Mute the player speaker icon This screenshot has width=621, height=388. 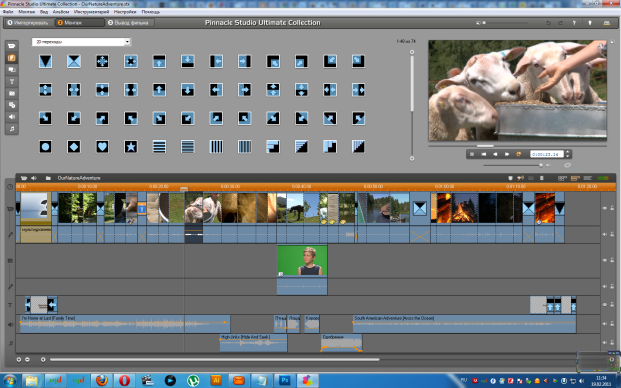(549, 165)
